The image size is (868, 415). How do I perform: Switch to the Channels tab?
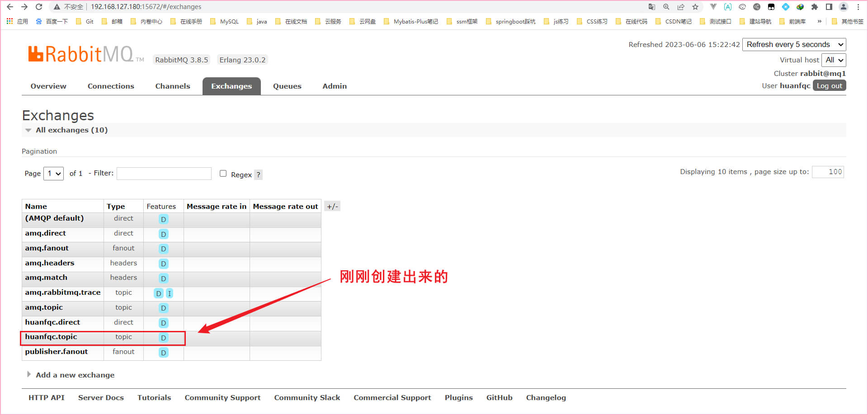173,86
